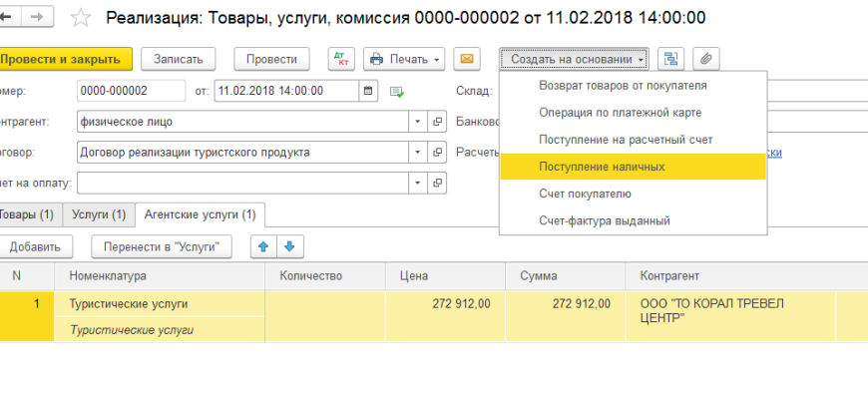
Task: Open the calendar date picker icon
Action: (368, 91)
